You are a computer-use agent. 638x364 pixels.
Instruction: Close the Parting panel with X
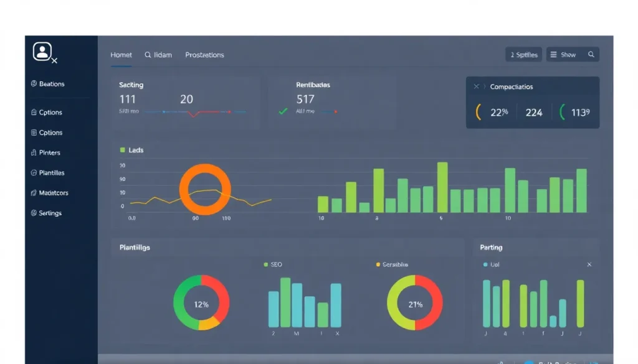[589, 264]
